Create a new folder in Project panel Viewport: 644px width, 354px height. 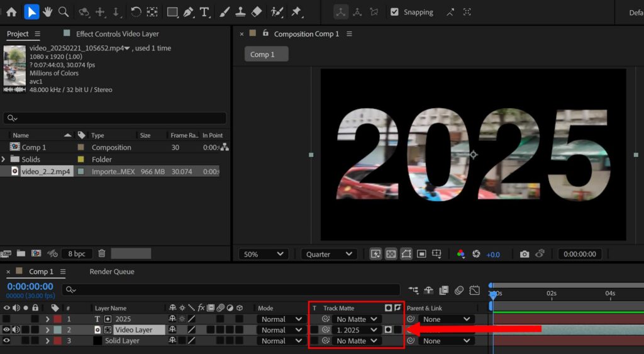click(21, 253)
